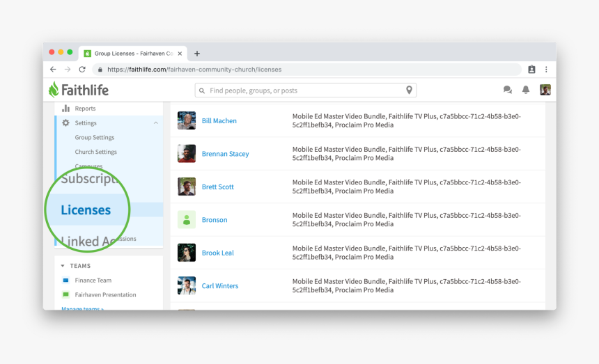Click Brennan Stacey's avatar photo
Image resolution: width=599 pixels, height=364 pixels.
(x=187, y=154)
